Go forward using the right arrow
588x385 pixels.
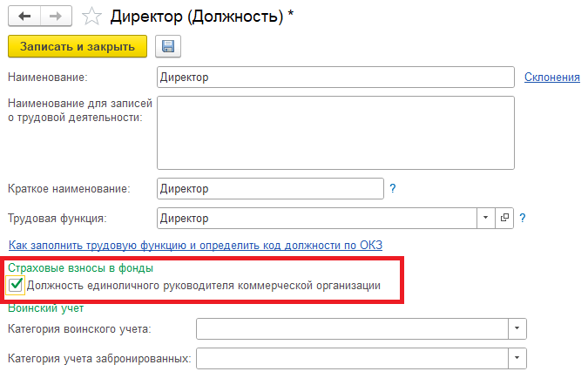coord(55,16)
